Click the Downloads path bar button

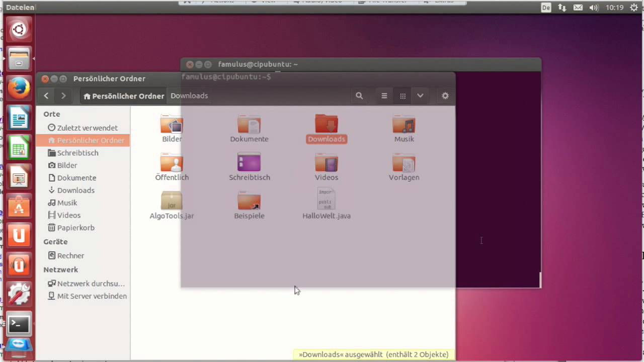coord(189,96)
